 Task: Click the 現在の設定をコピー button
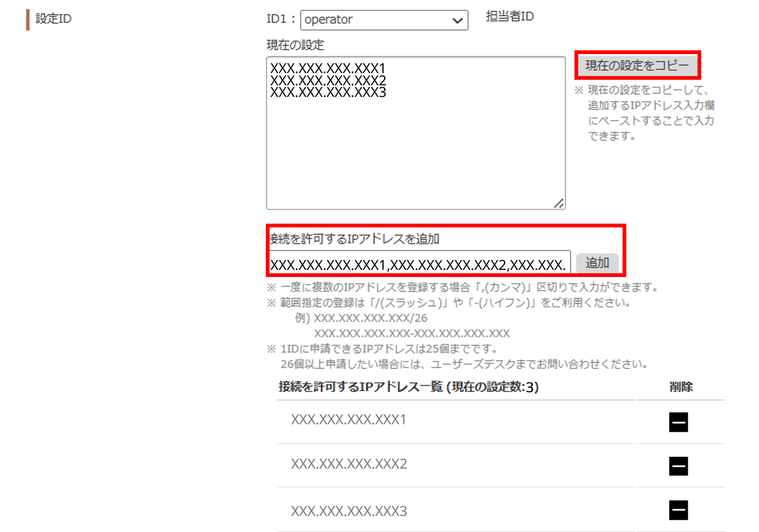click(x=637, y=65)
